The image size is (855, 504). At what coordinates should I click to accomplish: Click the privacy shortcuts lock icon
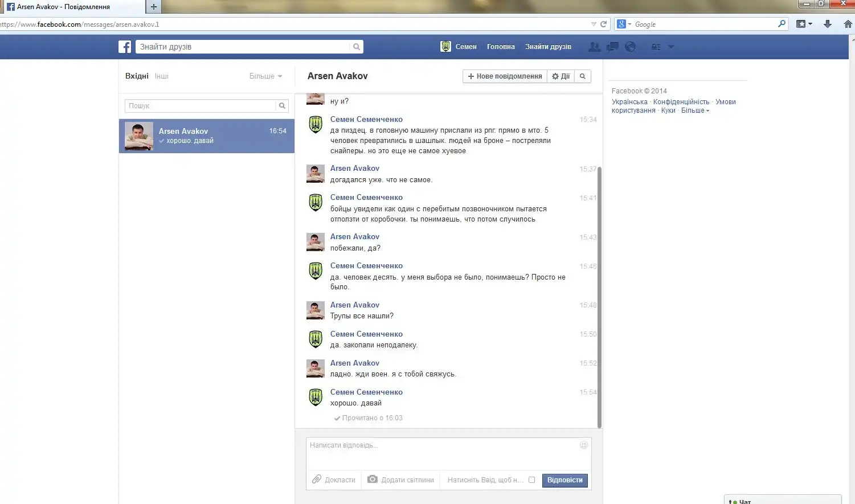coord(656,47)
